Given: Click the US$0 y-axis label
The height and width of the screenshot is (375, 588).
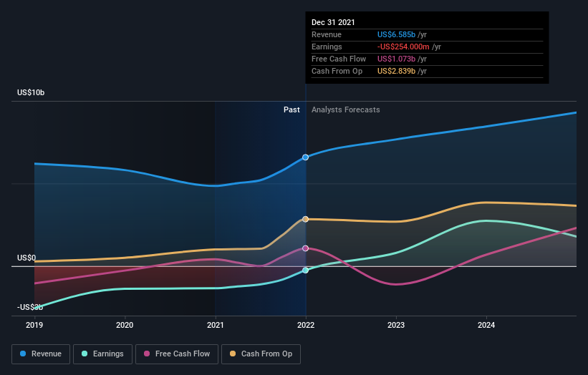Looking at the screenshot, I should click(26, 258).
